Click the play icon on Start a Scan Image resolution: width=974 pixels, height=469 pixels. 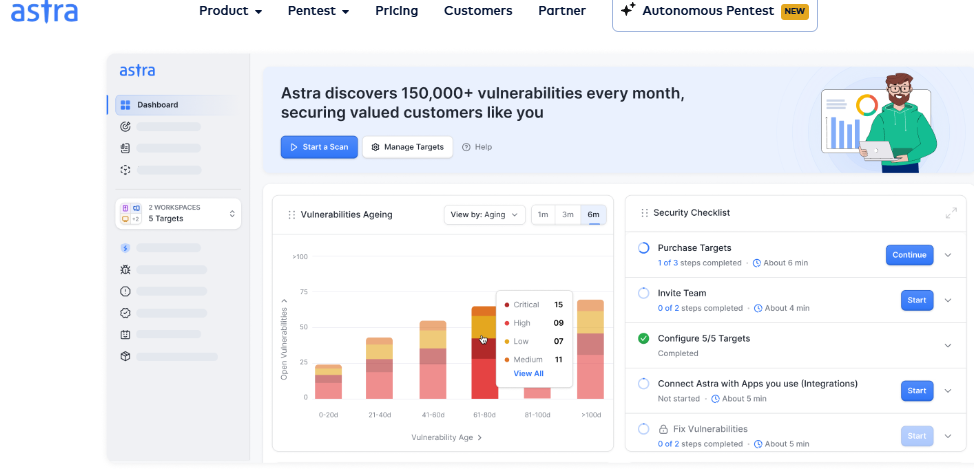294,147
